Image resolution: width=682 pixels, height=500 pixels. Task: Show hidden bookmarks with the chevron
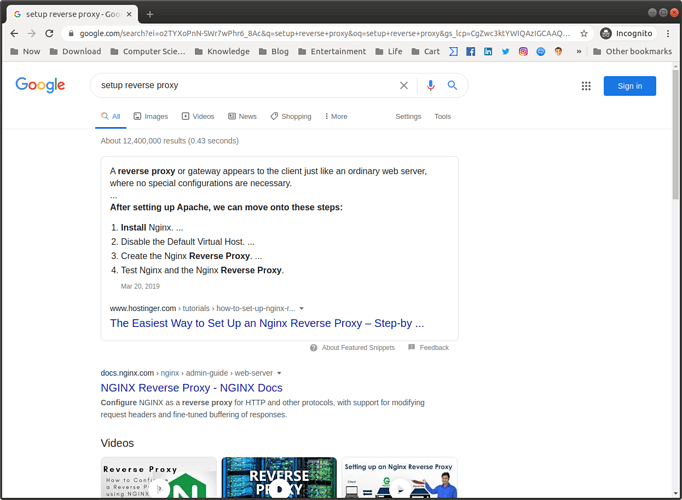tap(578, 51)
